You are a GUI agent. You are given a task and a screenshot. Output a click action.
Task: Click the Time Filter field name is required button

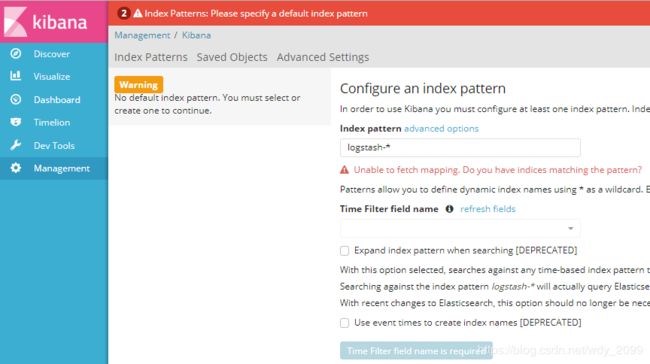click(x=416, y=351)
